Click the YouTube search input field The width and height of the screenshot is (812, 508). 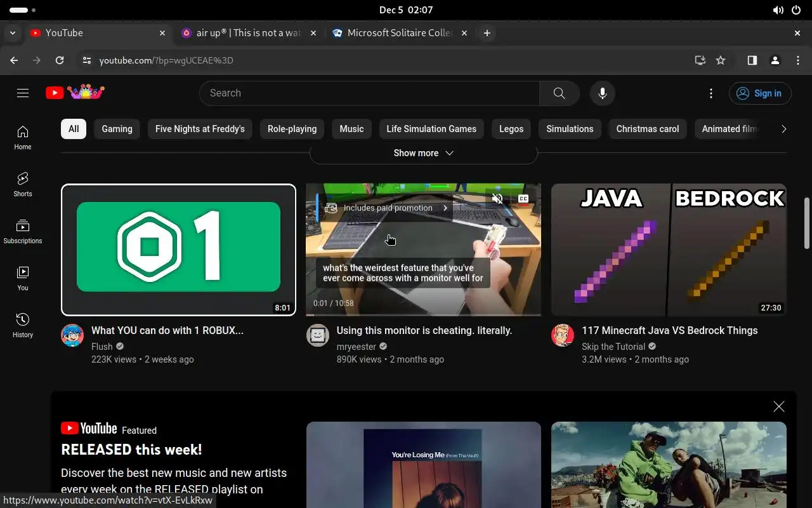tap(369, 93)
